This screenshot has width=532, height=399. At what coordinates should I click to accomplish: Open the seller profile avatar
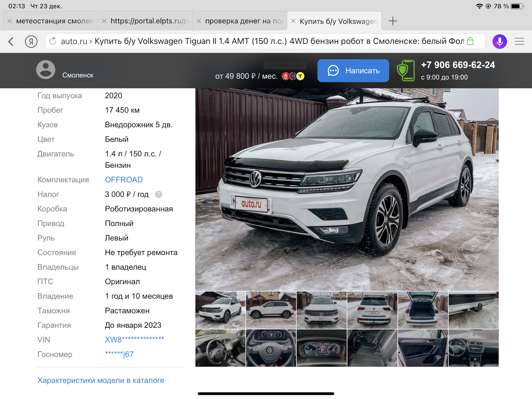(x=46, y=70)
